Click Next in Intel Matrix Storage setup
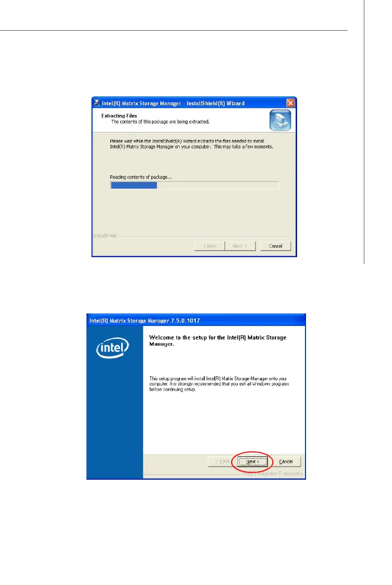 [x=253, y=462]
